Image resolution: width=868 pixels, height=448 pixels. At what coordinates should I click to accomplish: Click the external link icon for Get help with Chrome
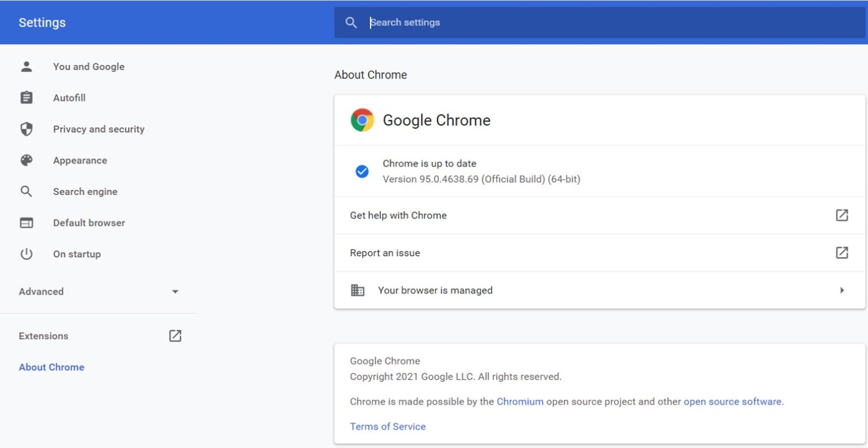tap(842, 215)
